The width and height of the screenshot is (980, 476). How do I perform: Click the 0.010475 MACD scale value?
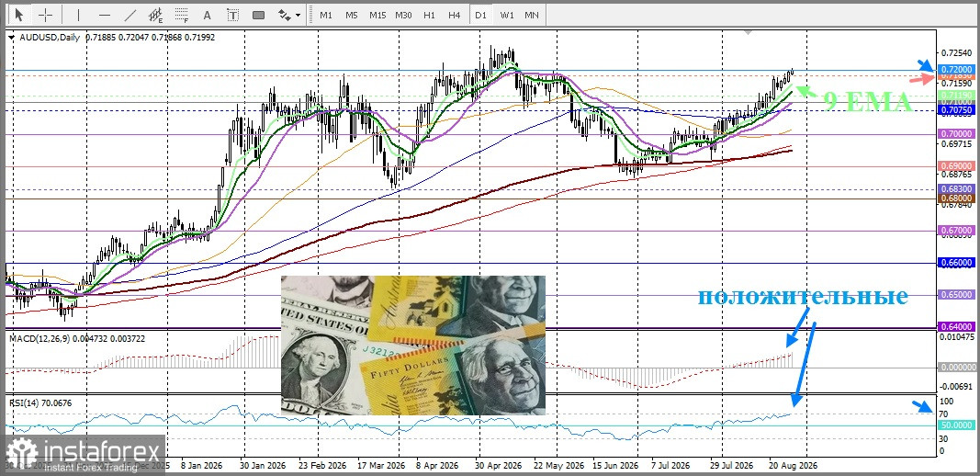coord(956,338)
